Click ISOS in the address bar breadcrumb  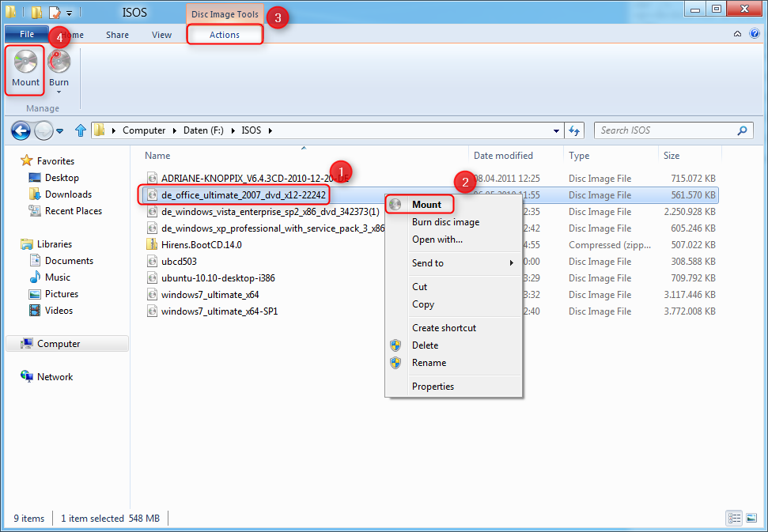[252, 130]
